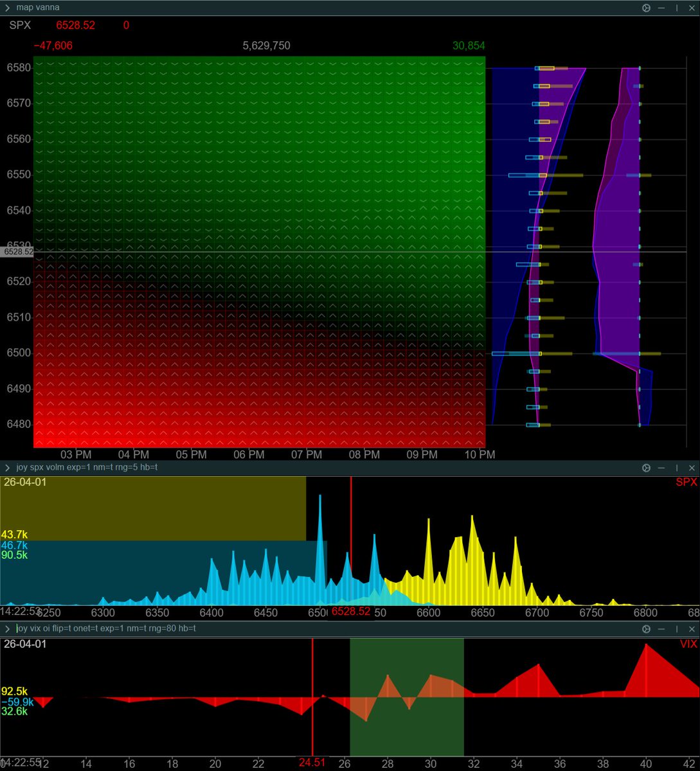
Task: Click the blue −59.9k open interest value
Action: tap(17, 702)
